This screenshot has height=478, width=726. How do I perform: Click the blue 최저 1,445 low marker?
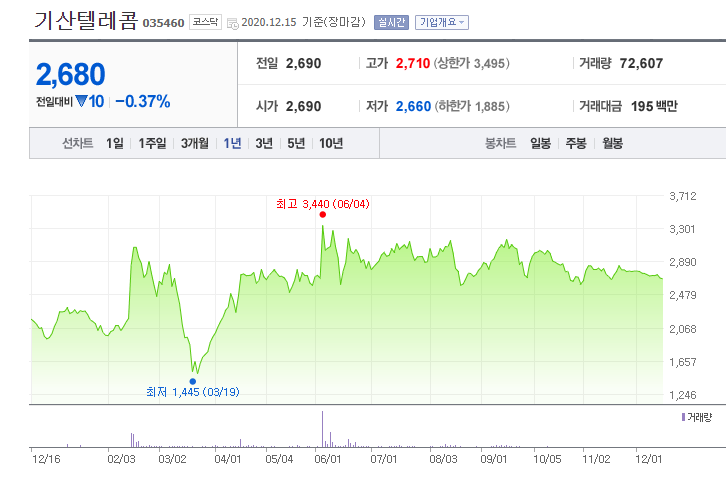click(193, 382)
